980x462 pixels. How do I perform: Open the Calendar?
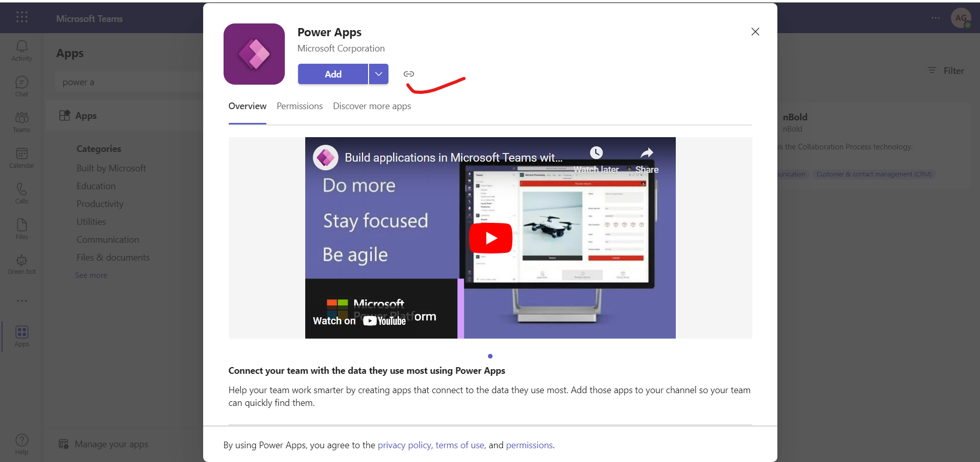21,157
